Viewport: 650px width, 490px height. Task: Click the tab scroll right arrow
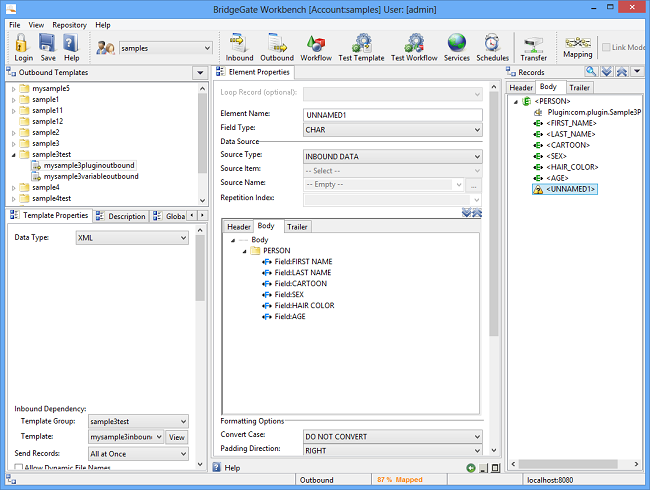pos(202,216)
